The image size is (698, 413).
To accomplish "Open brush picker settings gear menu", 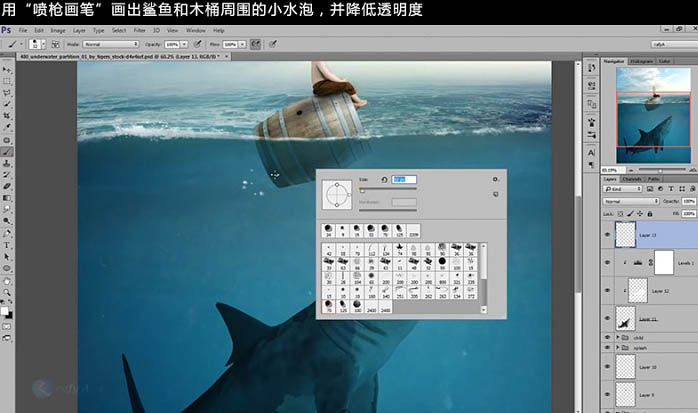I will coord(495,179).
